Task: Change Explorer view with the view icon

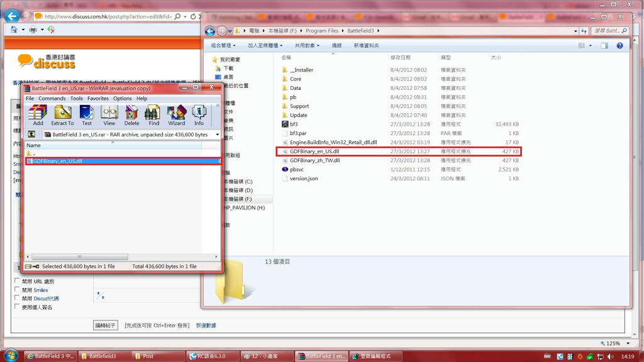Action: click(581, 45)
